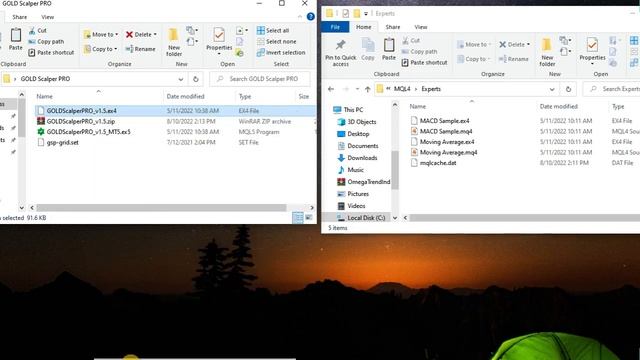This screenshot has width=640, height=360.
Task: Open Local Disk (C:) in navigation pane
Action: pos(361,218)
